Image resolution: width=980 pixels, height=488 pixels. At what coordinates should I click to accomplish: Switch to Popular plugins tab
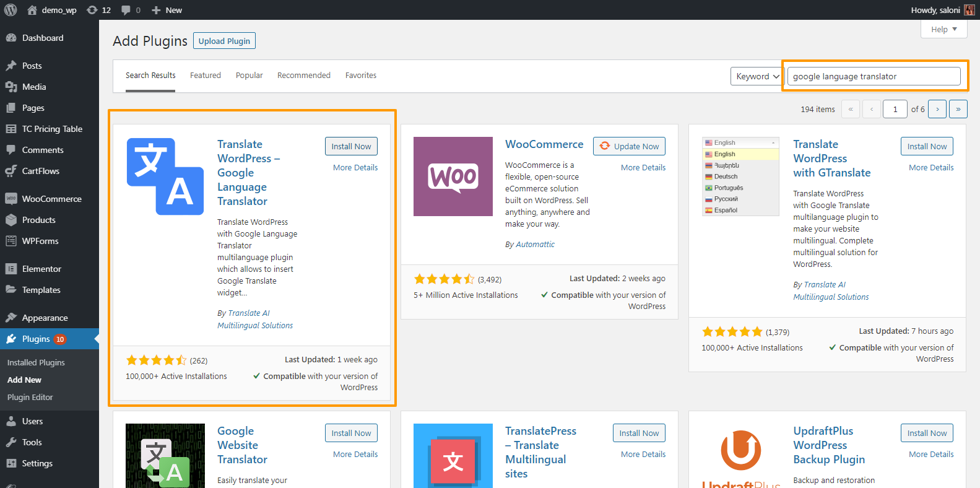(249, 76)
